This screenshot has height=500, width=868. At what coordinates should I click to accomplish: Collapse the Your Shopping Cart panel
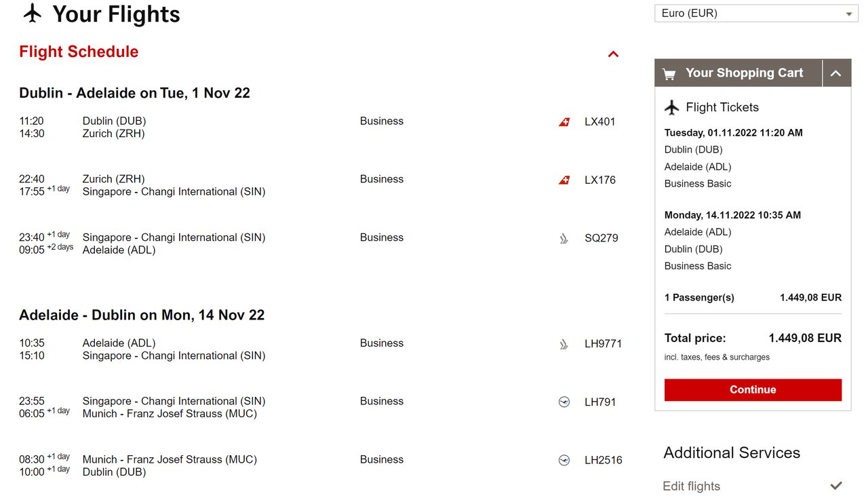(x=836, y=73)
